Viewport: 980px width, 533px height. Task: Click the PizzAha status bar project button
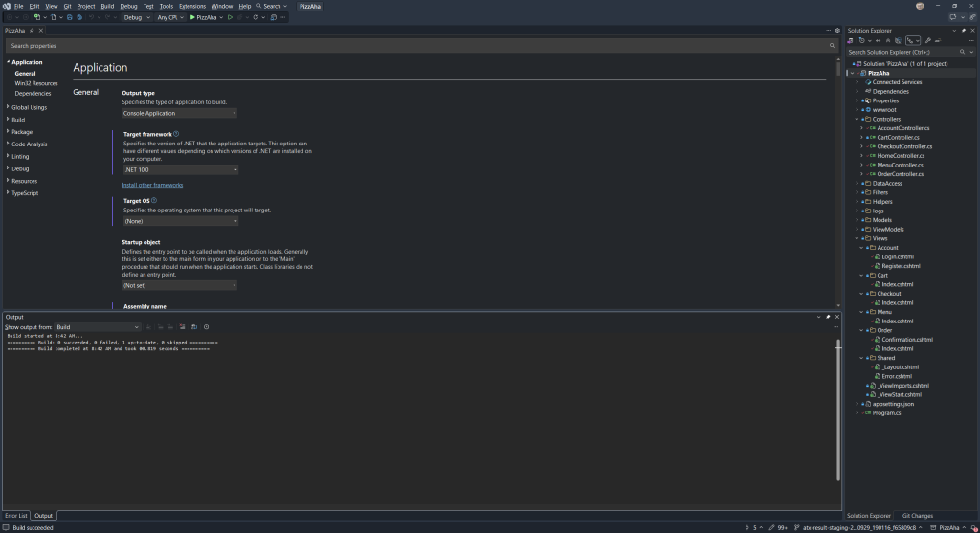(x=948, y=528)
